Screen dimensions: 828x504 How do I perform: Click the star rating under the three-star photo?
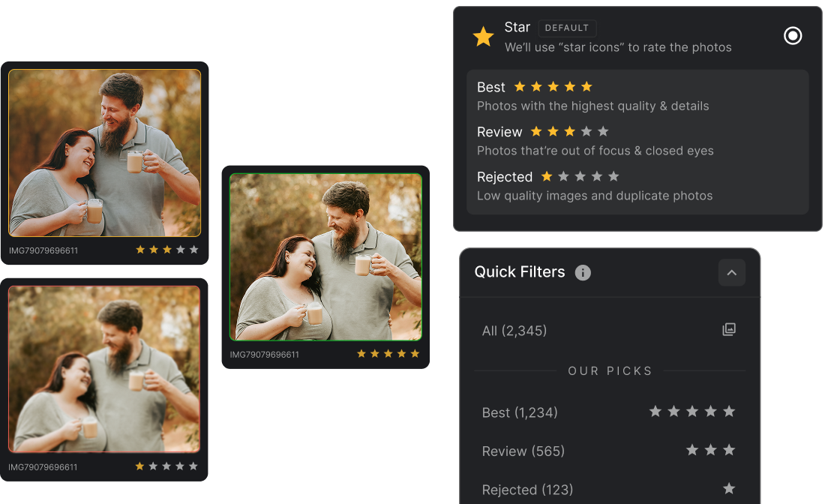click(166, 249)
